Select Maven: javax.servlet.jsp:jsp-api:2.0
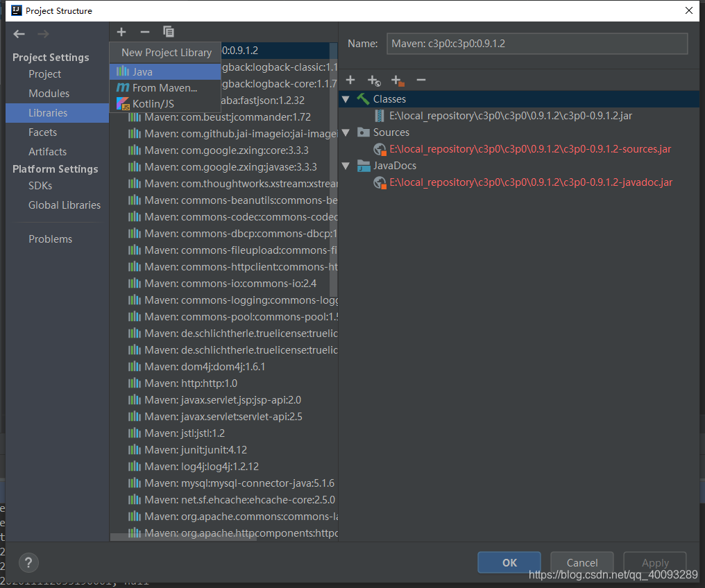705x588 pixels. click(224, 400)
